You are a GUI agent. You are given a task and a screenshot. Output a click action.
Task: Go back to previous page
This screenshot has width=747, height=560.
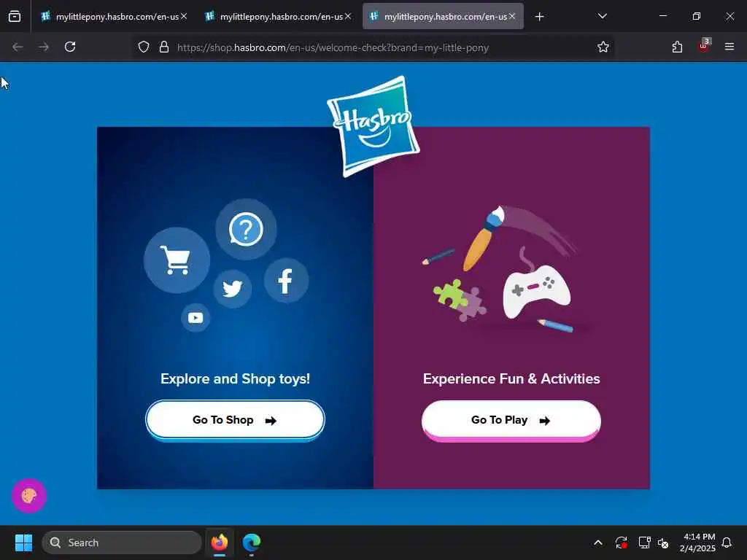point(18,47)
